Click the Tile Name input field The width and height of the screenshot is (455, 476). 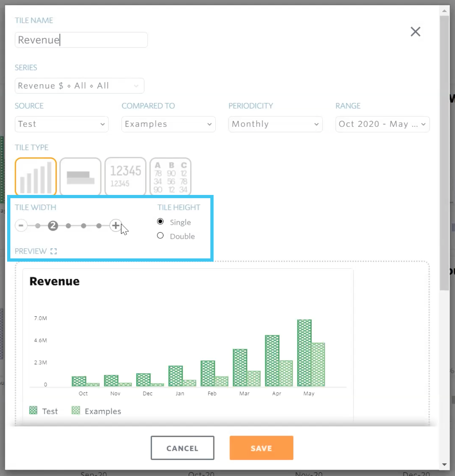pyautogui.click(x=81, y=40)
